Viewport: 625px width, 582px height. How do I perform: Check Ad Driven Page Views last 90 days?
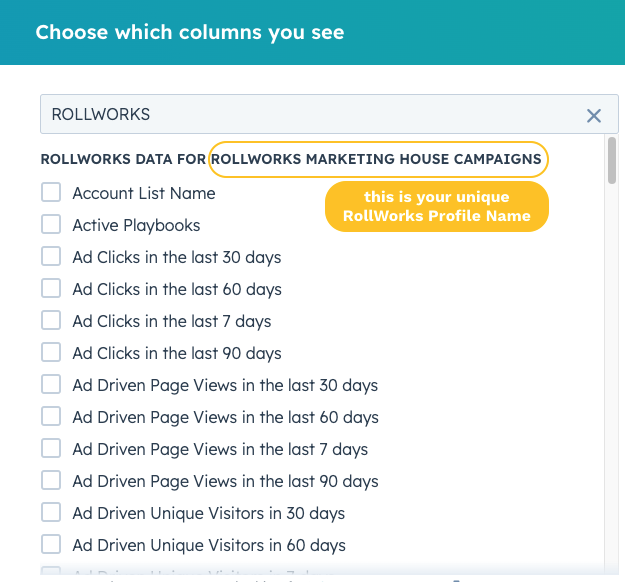click(51, 481)
